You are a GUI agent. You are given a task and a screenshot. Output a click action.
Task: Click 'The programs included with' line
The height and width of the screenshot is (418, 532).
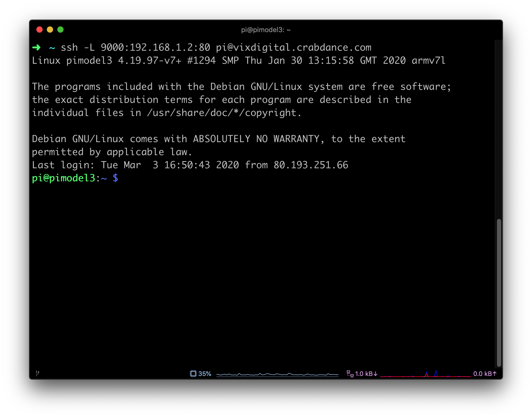coord(242,86)
